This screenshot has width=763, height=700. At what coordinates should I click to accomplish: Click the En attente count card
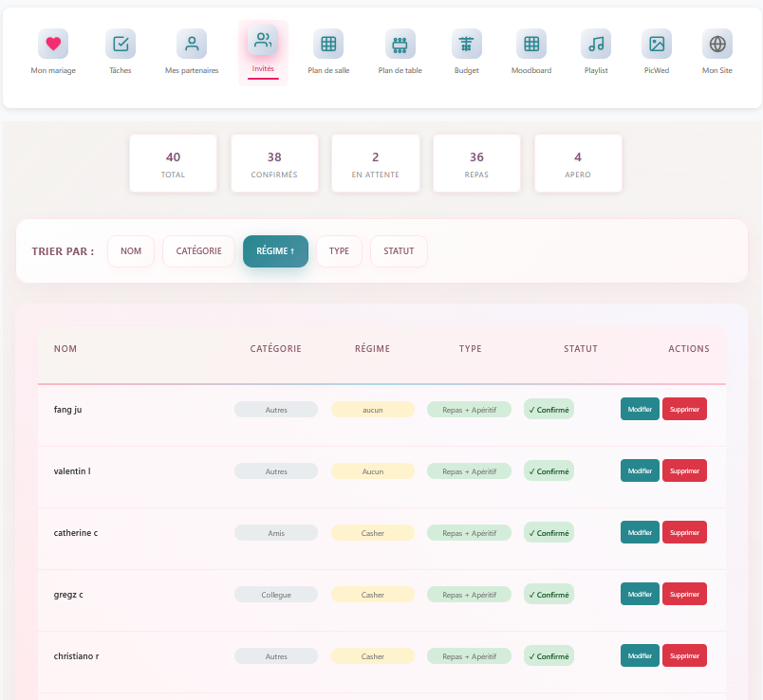[x=375, y=163]
